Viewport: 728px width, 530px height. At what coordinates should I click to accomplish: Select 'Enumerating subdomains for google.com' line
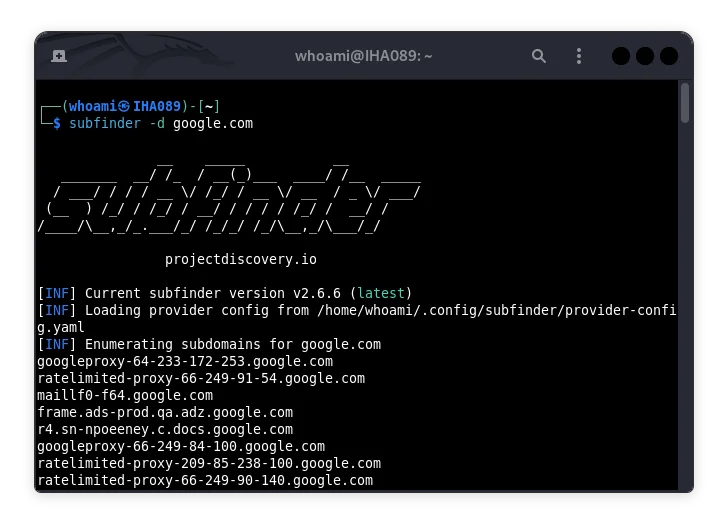tap(209, 344)
